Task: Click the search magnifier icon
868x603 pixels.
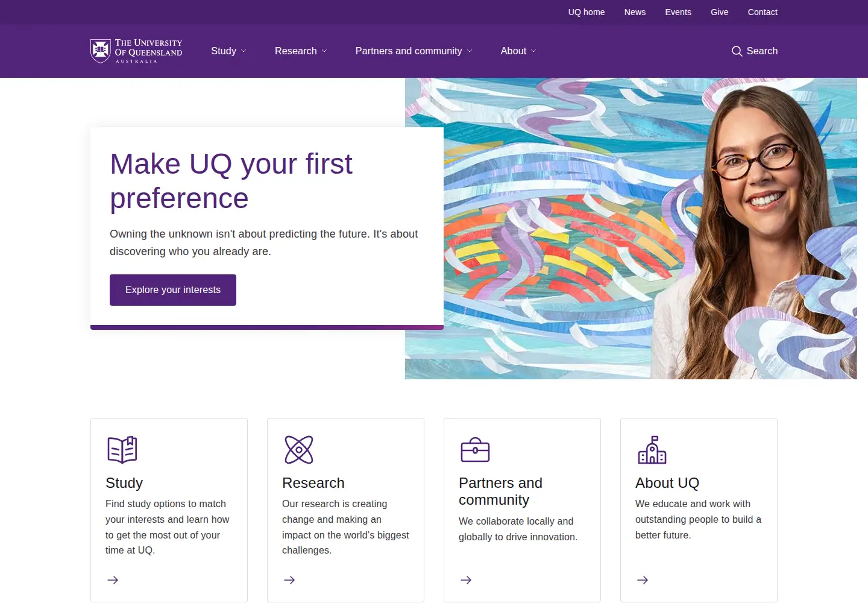Action: 737,51
